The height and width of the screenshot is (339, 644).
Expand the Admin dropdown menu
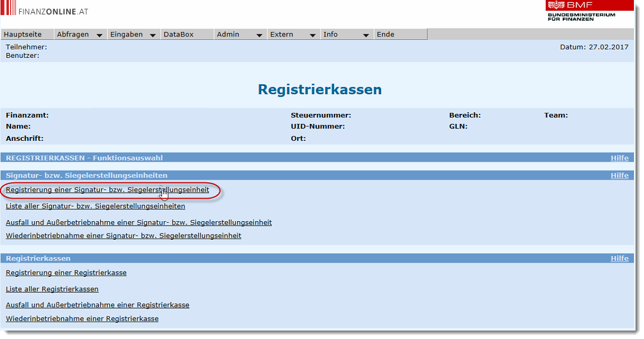click(x=239, y=34)
